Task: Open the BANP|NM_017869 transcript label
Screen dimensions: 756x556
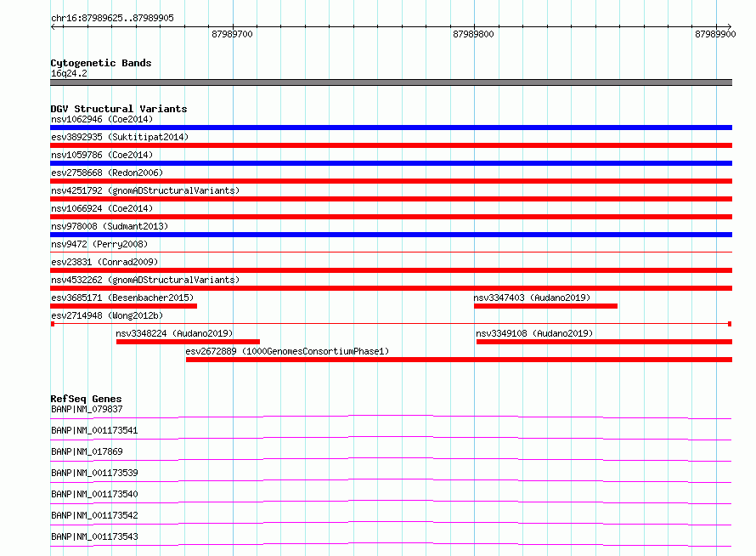Action: click(x=87, y=451)
